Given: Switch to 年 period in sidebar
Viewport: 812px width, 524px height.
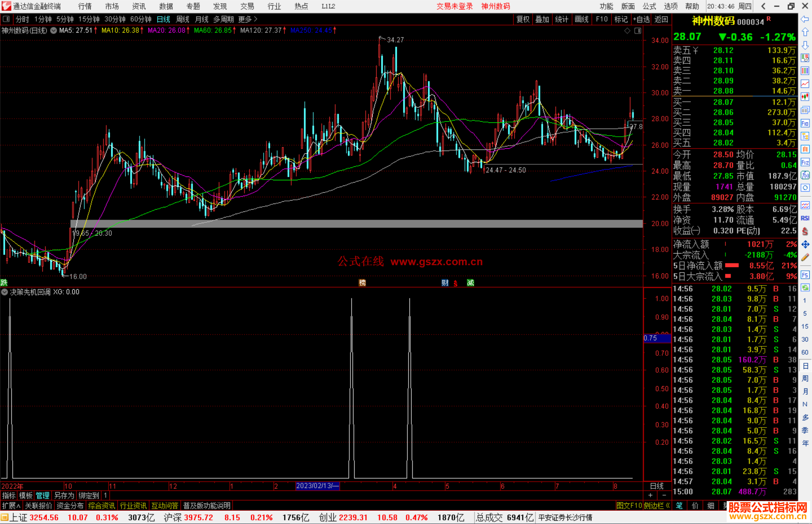Looking at the screenshot, I should coord(805,443).
